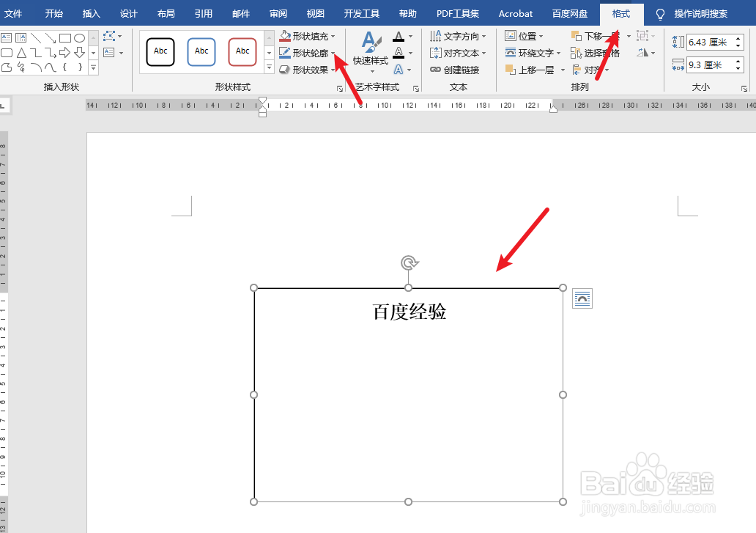This screenshot has height=533, width=756.
Task: Apply the black outline Abc style
Action: [160, 51]
